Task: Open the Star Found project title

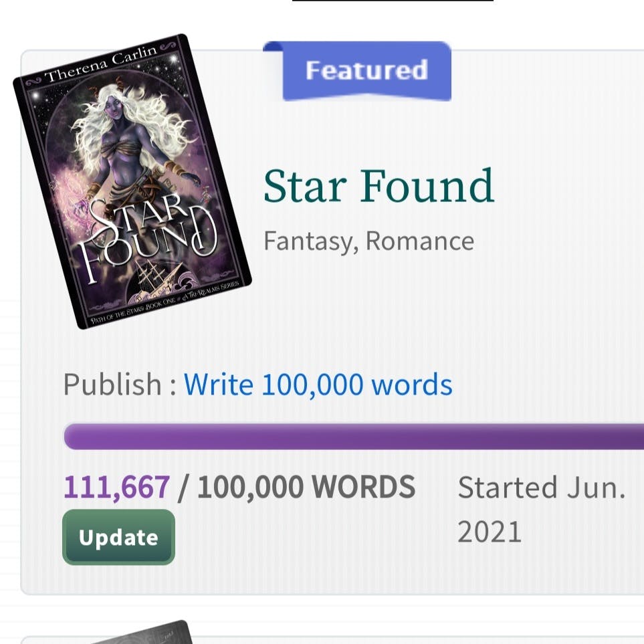Action: click(x=379, y=186)
